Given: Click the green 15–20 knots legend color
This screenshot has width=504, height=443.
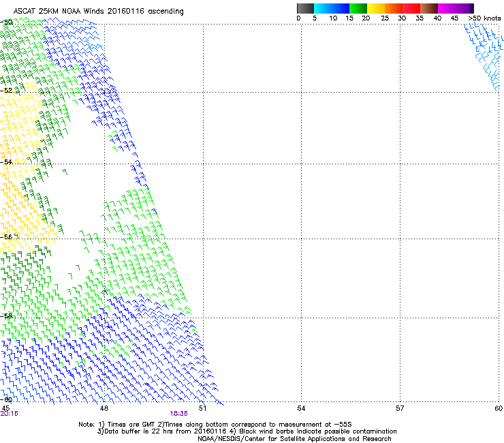Looking at the screenshot, I should pyautogui.click(x=358, y=8).
